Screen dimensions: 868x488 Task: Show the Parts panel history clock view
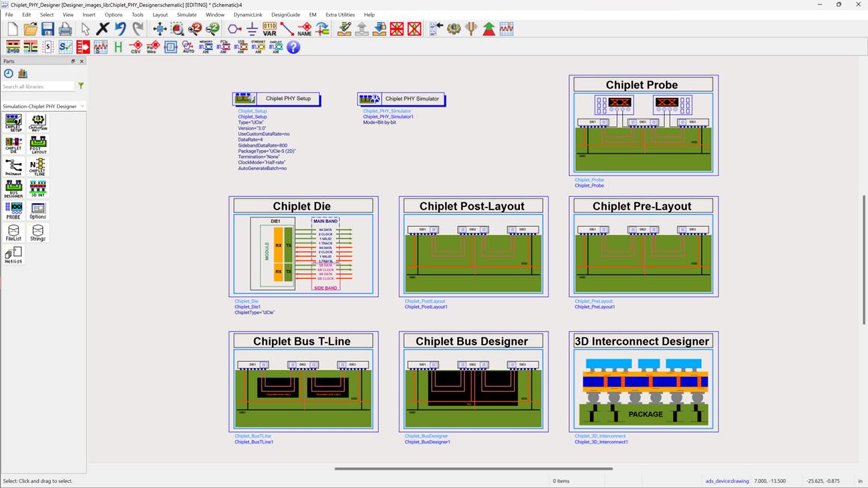pos(9,73)
